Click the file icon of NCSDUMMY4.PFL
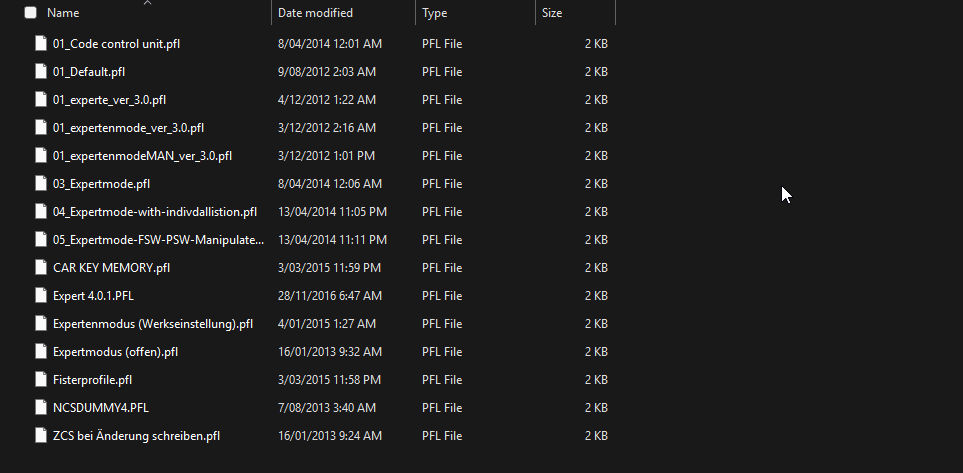Screen dimensions: 963x473 pyautogui.click(x=41, y=407)
